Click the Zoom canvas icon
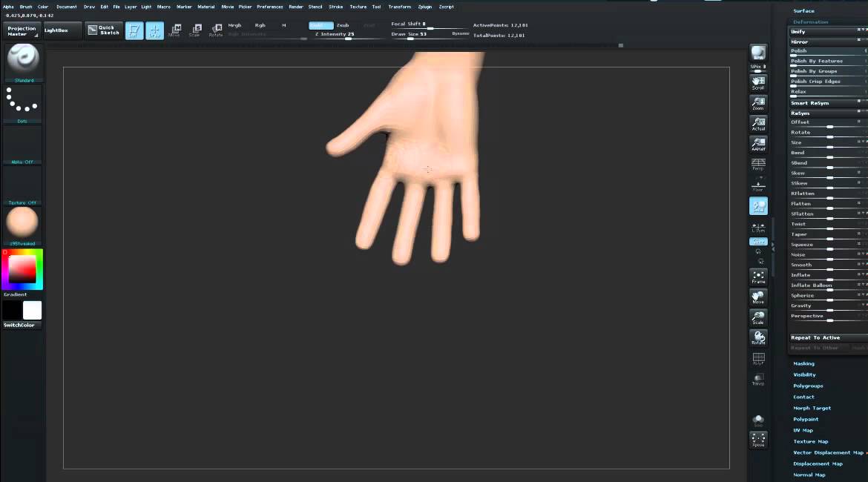Viewport: 868px width, 482px height. (758, 104)
